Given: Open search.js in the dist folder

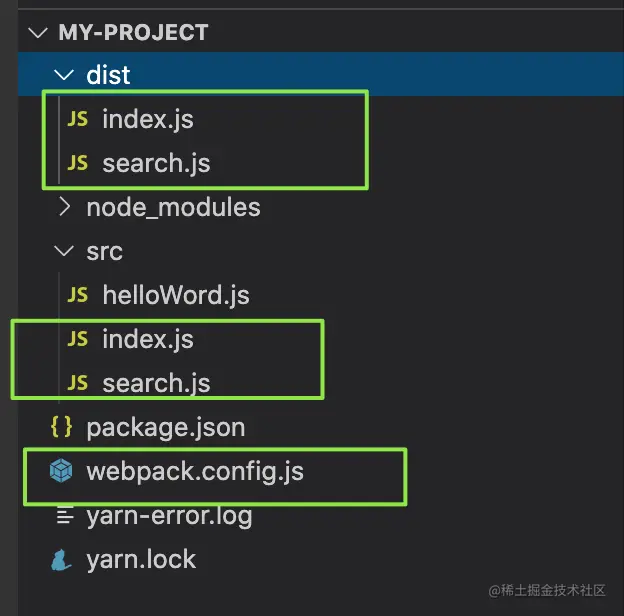Looking at the screenshot, I should tap(156, 163).
